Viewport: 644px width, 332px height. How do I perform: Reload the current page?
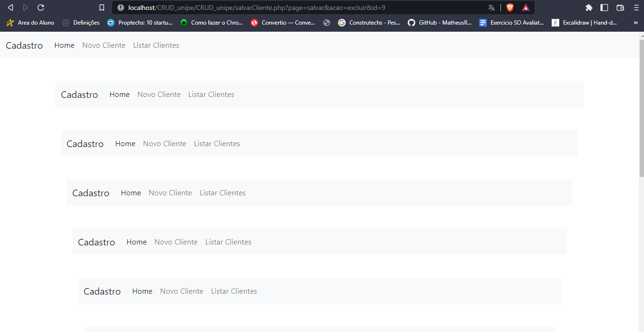pyautogui.click(x=41, y=7)
